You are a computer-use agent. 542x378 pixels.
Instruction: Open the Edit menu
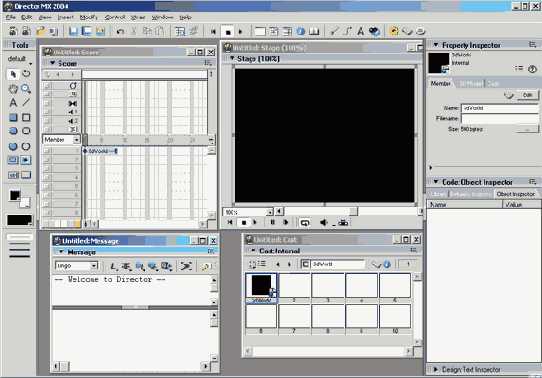[26, 17]
